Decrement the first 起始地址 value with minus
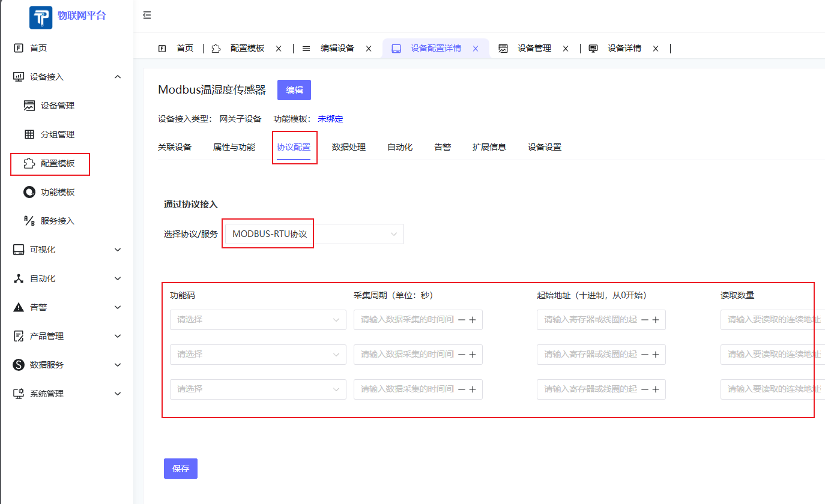 click(x=644, y=319)
